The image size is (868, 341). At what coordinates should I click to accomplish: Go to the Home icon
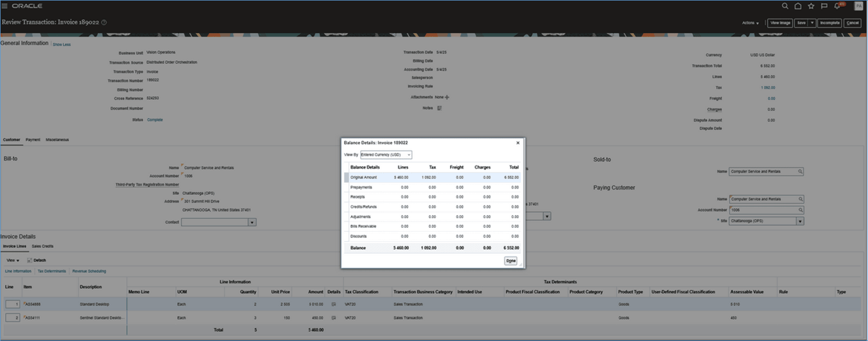[x=798, y=6]
